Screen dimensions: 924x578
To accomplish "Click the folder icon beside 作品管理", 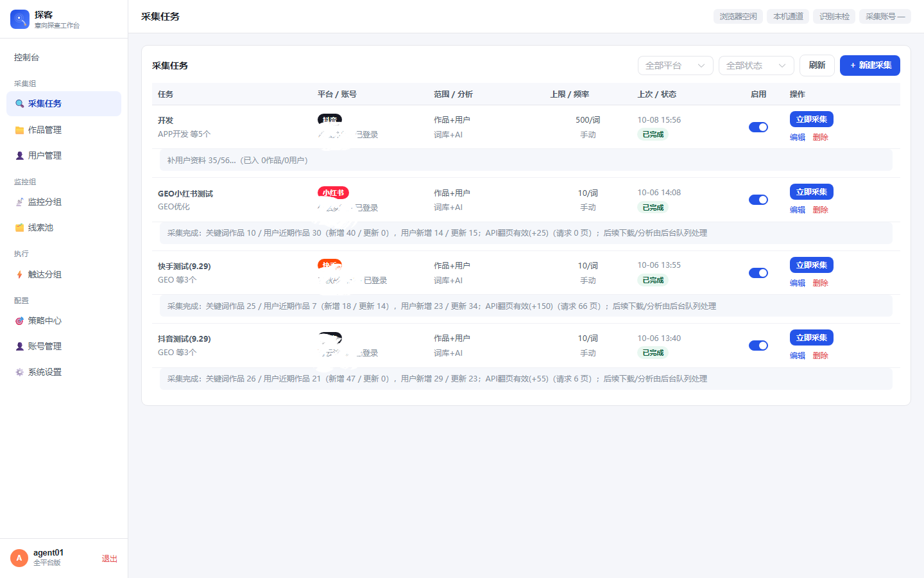I will point(19,130).
